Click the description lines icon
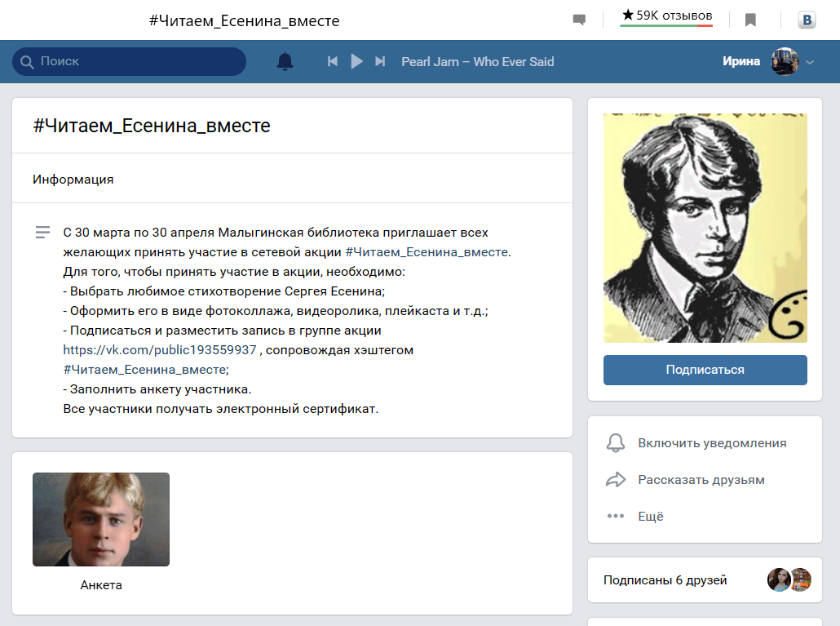Screen dimensions: 840x626 (42, 232)
